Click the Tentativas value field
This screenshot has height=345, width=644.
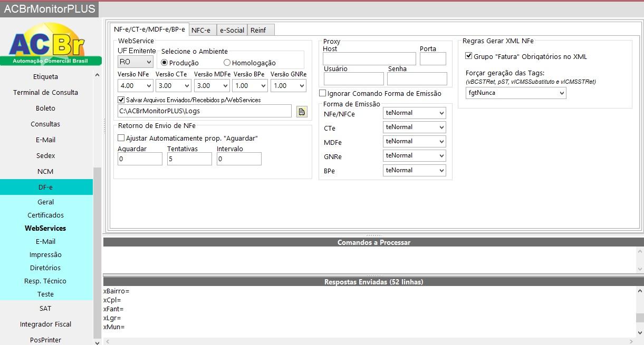[x=189, y=159]
